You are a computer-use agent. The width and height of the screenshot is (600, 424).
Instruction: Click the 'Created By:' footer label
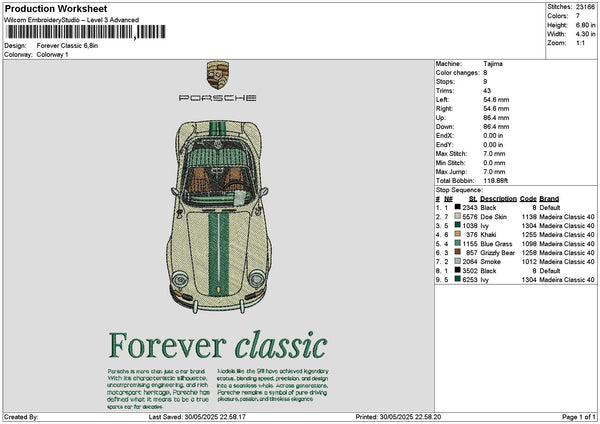pos(21,417)
